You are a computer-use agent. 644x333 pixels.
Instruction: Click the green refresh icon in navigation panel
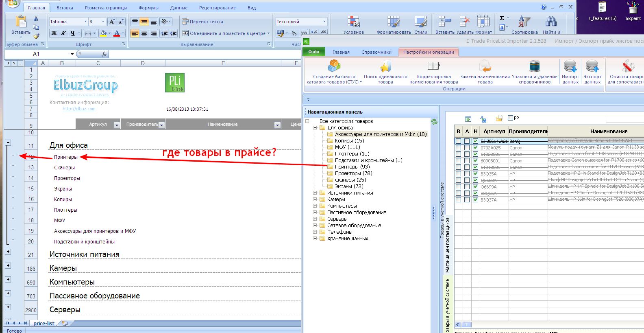pos(434,122)
